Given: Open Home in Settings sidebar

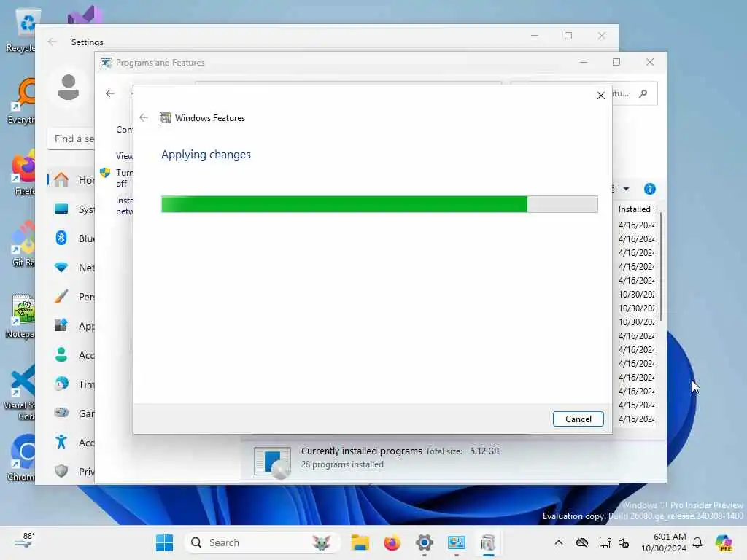Looking at the screenshot, I should [71, 180].
